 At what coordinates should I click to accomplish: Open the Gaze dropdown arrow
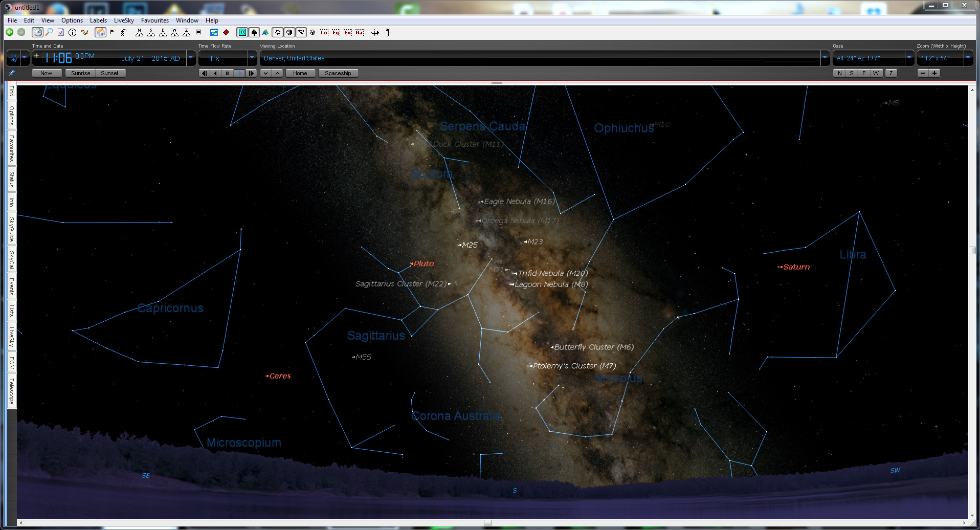[909, 58]
